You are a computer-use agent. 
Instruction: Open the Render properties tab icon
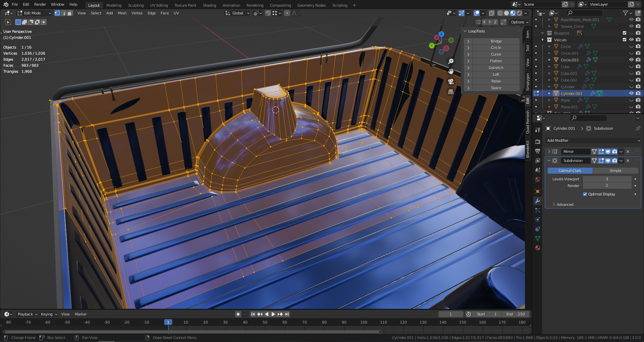538,141
